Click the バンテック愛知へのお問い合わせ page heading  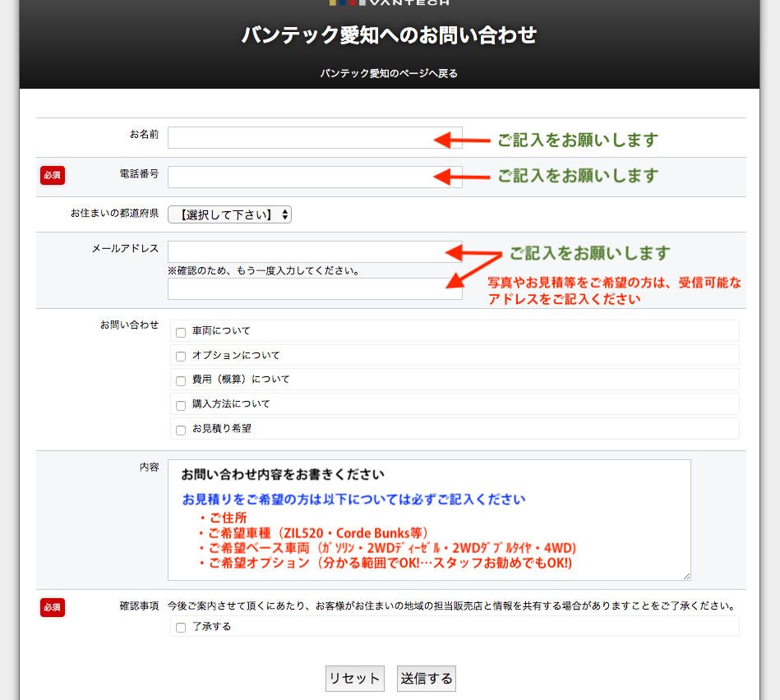389,35
